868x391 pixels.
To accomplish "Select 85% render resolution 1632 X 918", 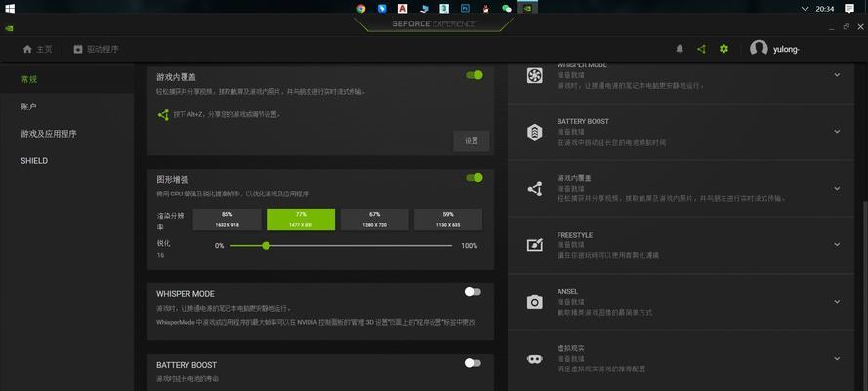I will tap(227, 219).
